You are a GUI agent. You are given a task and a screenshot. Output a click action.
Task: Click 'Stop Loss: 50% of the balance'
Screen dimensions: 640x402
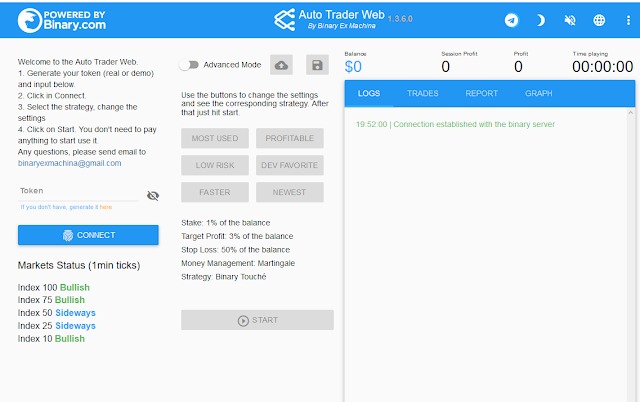click(x=236, y=250)
